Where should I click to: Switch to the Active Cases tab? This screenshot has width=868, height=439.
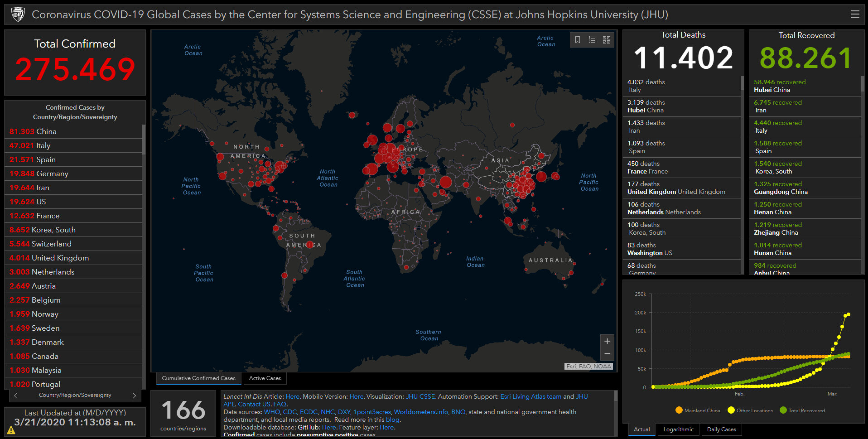click(265, 378)
